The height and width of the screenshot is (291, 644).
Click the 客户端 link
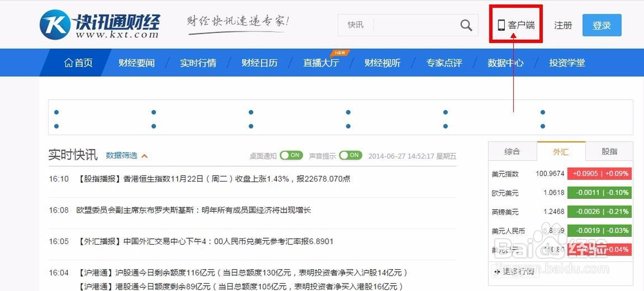(x=521, y=25)
